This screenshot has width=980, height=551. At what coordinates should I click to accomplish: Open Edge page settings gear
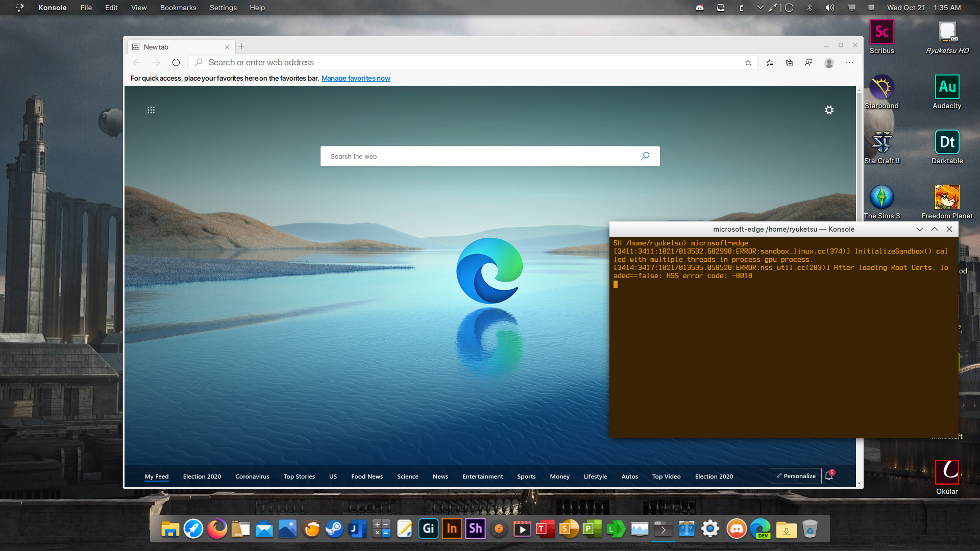(x=829, y=110)
